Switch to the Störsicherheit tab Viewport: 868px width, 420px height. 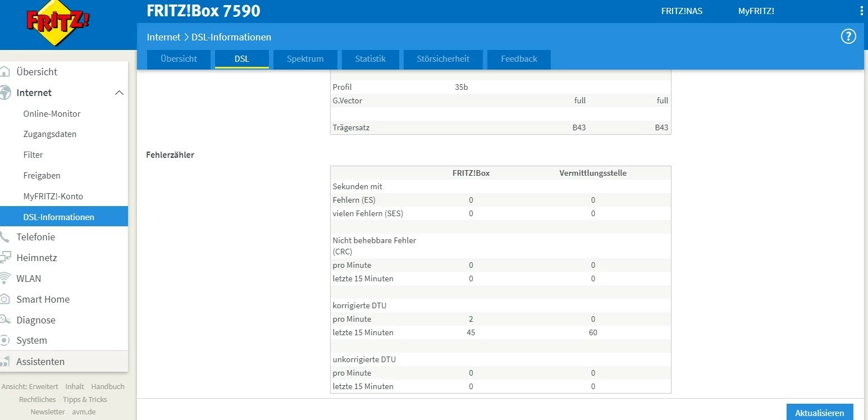point(443,59)
